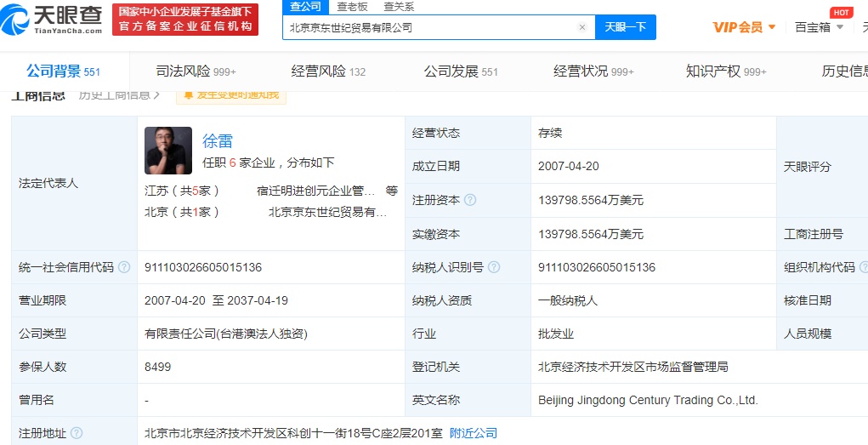Click the bell icon on the change-notification button
The height and width of the screenshot is (445, 868).
[x=188, y=94]
